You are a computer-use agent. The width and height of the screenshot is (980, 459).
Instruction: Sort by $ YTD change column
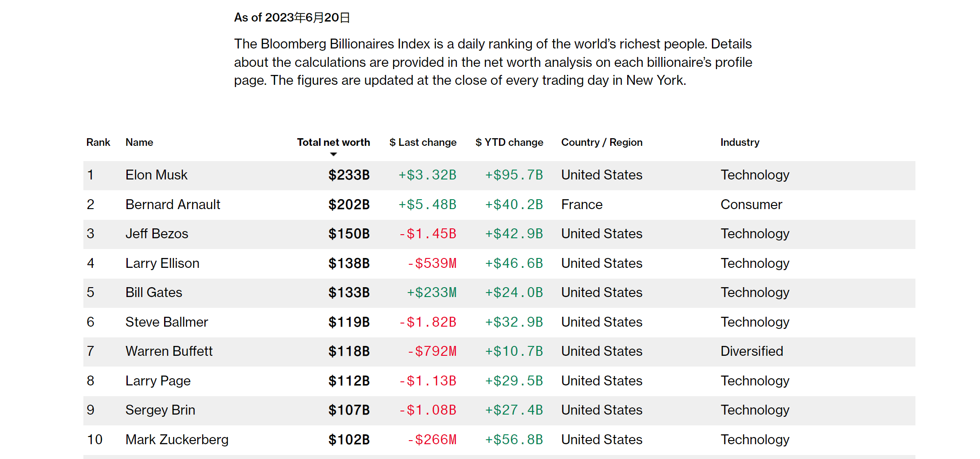pos(509,142)
